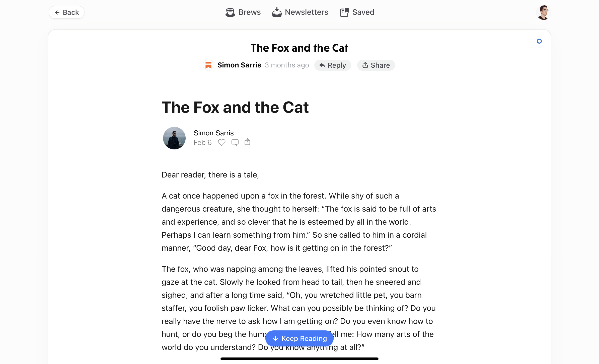Image resolution: width=599 pixels, height=364 pixels.
Task: Click the large article heading title
Action: point(235,107)
